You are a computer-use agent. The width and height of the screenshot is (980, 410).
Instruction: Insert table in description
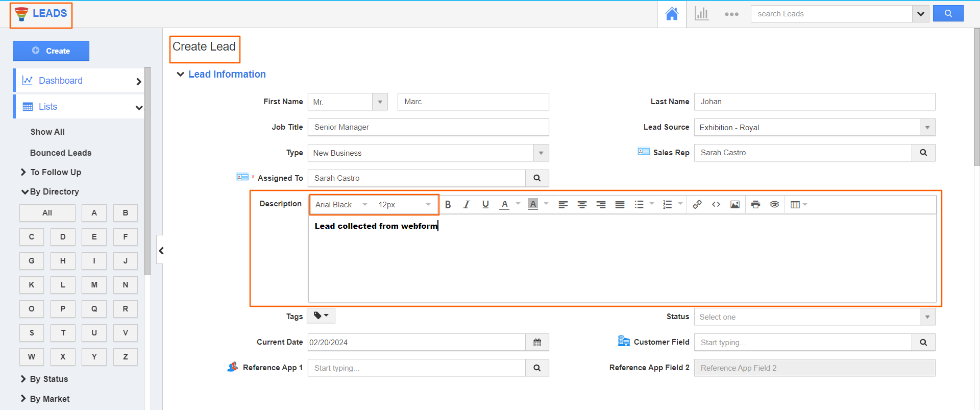pyautogui.click(x=795, y=205)
